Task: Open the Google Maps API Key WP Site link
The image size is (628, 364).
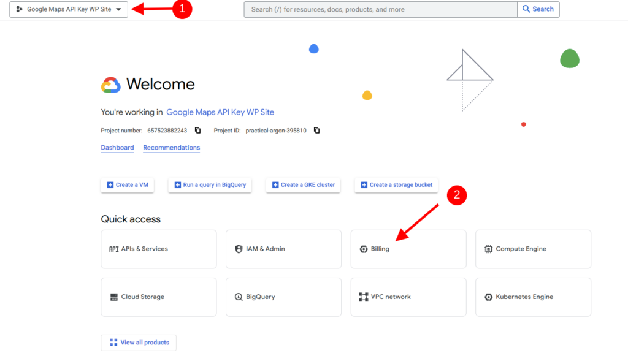Action: (220, 112)
